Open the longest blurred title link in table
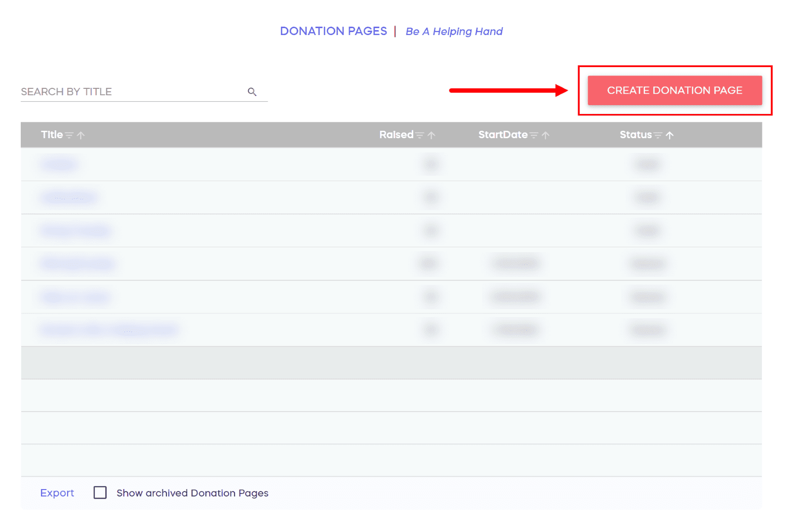The image size is (790, 532). point(109,330)
